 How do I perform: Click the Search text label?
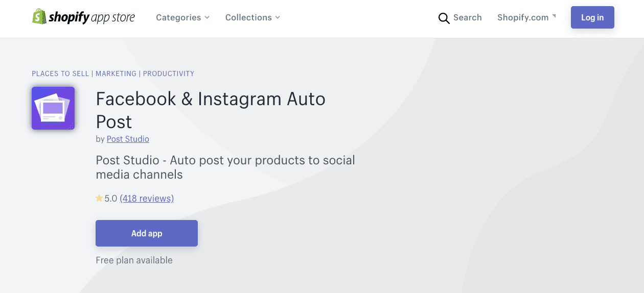click(467, 17)
